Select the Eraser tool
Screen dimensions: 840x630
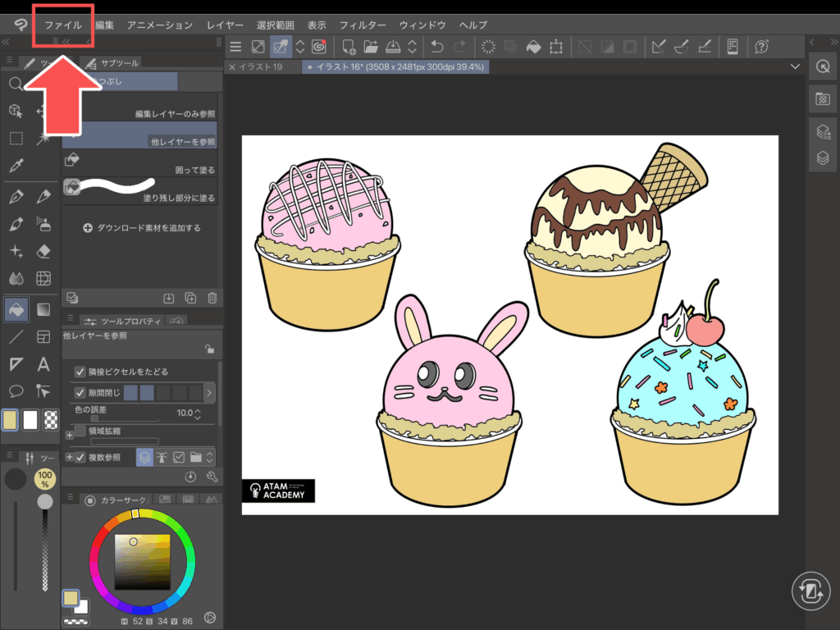[x=44, y=251]
